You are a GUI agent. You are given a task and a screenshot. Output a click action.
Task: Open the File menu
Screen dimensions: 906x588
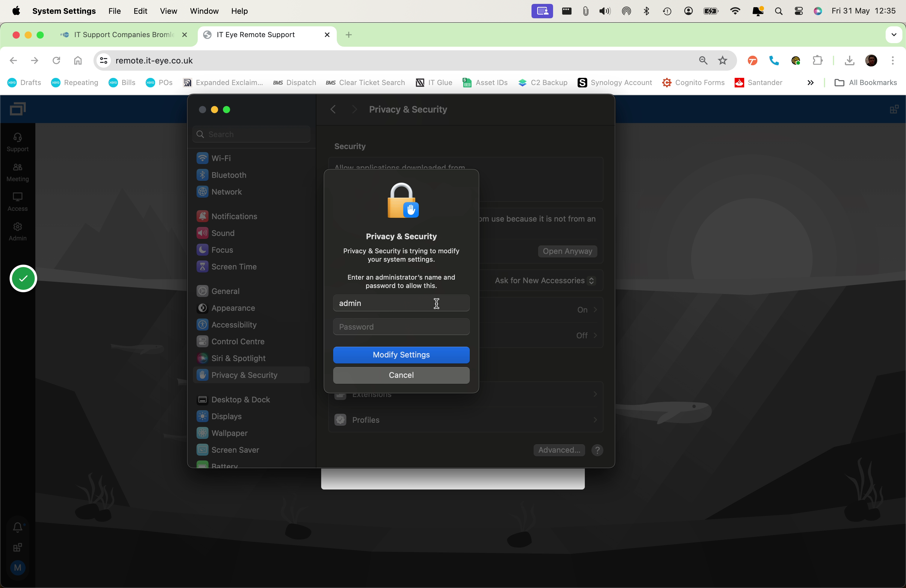pos(114,11)
